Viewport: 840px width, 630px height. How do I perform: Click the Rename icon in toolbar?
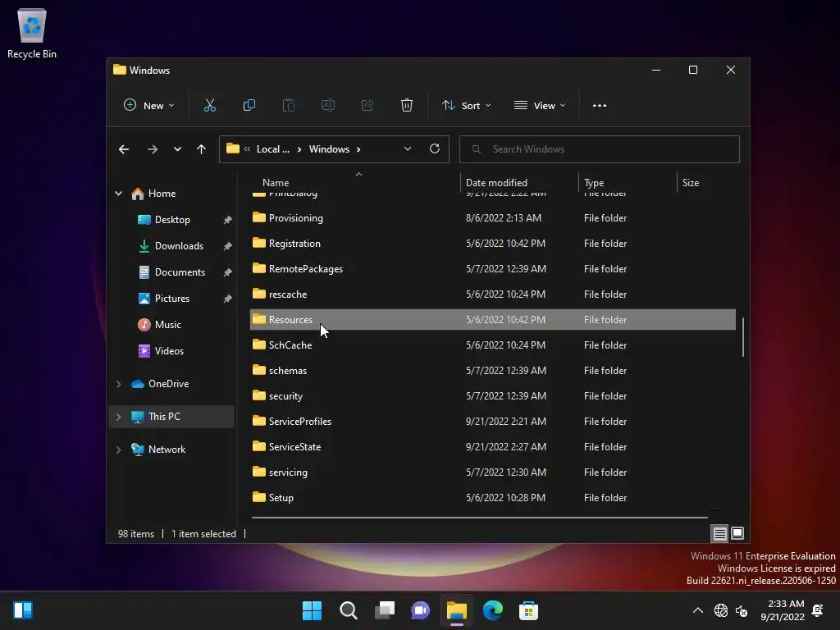(328, 106)
